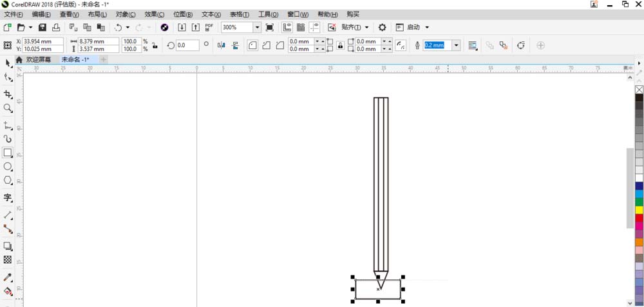Click the Publish to PDF icon
Screen dimensions: 644x307
click(209, 28)
